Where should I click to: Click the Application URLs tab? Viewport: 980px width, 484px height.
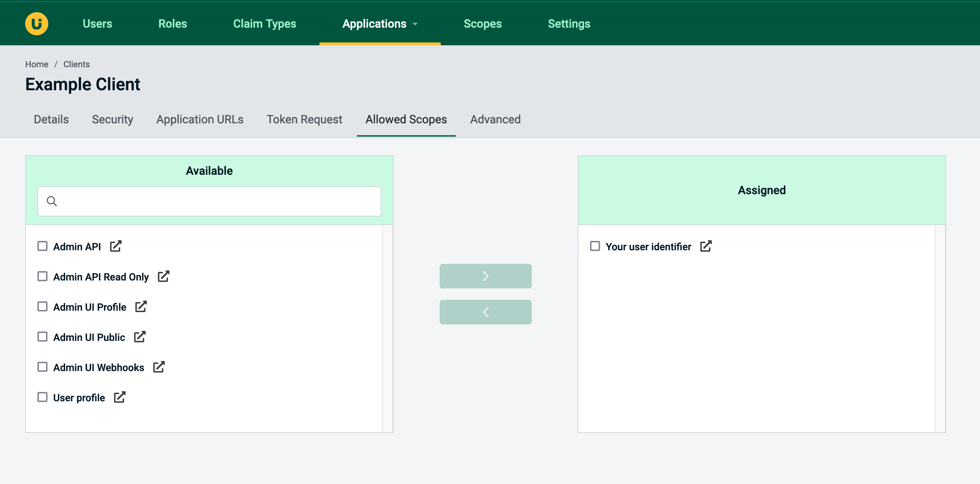click(x=199, y=119)
